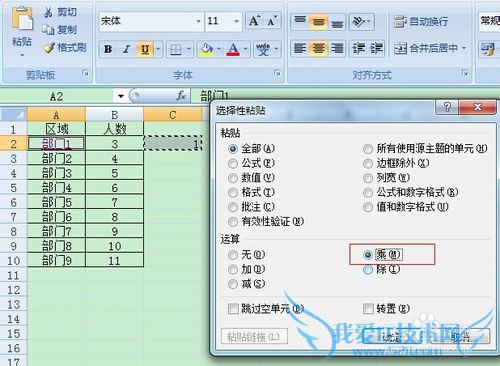This screenshot has height=366, width=500.
Task: Select Column Widths (列宽) radio button
Action: coord(368,178)
